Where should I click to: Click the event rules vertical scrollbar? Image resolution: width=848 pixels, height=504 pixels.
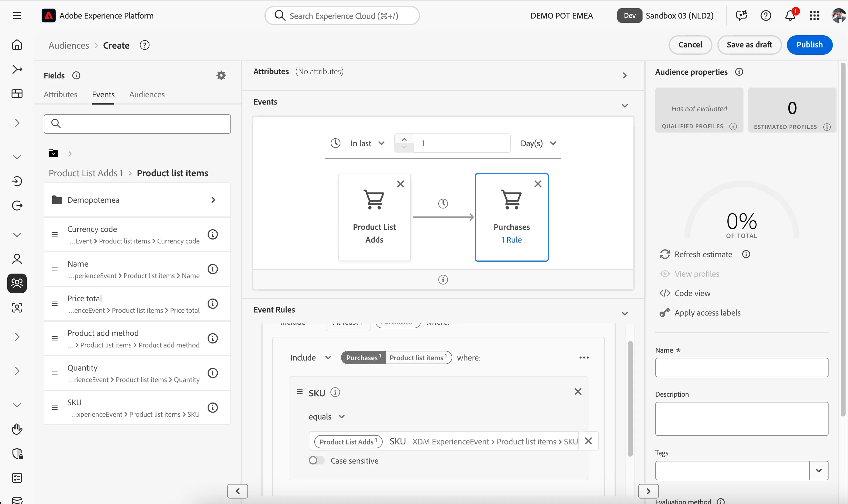pyautogui.click(x=630, y=399)
